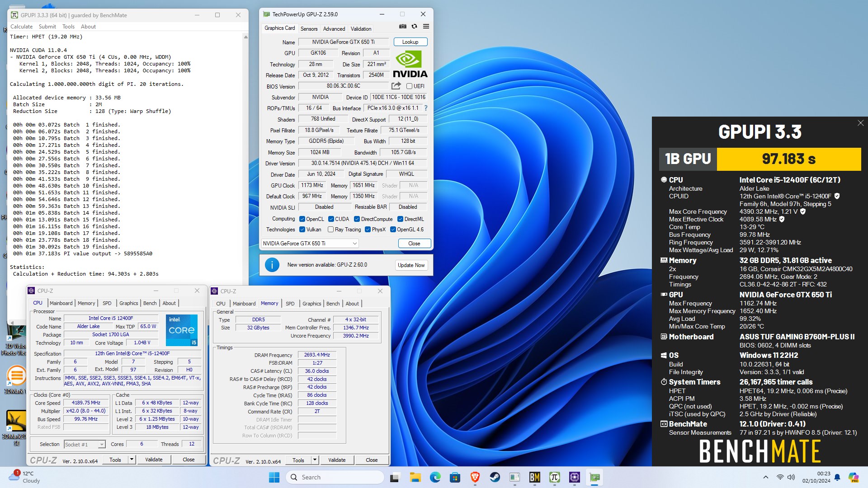This screenshot has width=868, height=488.
Task: Open Brave browser from the taskbar
Action: click(475, 477)
